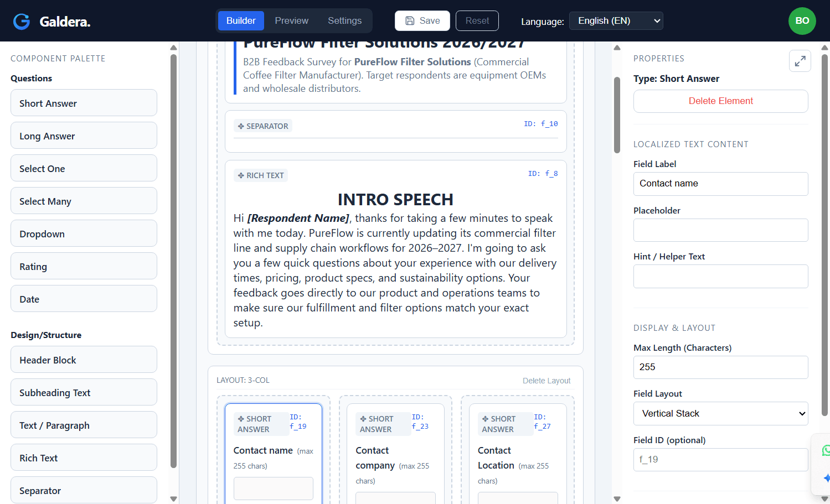
Task: Add a Header Block component
Action: pos(84,360)
